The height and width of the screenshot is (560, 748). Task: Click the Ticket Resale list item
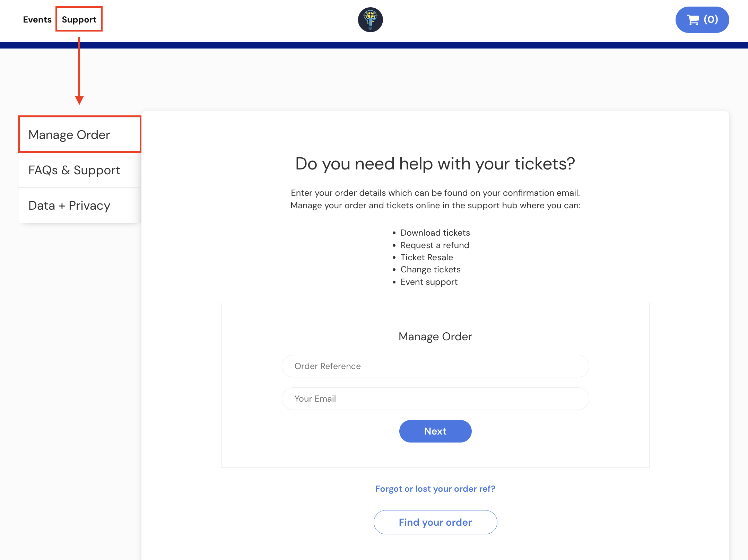coord(427,257)
